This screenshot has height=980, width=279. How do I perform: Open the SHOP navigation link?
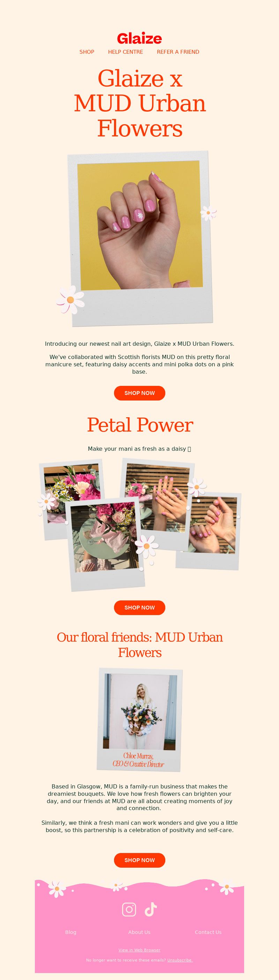pos(87,52)
